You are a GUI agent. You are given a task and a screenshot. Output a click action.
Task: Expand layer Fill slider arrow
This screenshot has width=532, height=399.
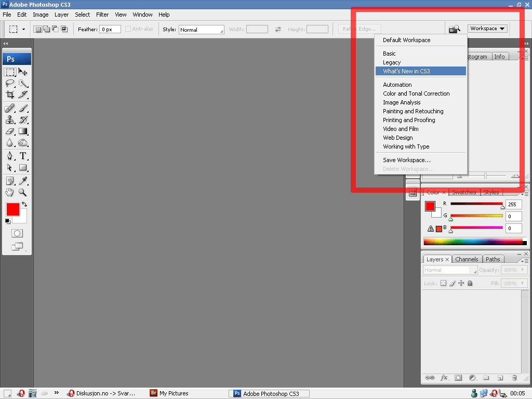(523, 283)
